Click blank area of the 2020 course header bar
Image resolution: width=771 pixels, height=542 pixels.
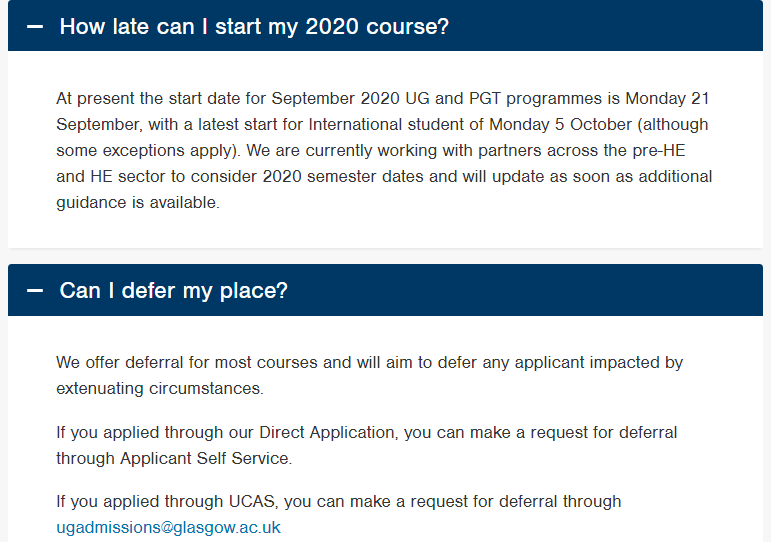click(x=605, y=27)
